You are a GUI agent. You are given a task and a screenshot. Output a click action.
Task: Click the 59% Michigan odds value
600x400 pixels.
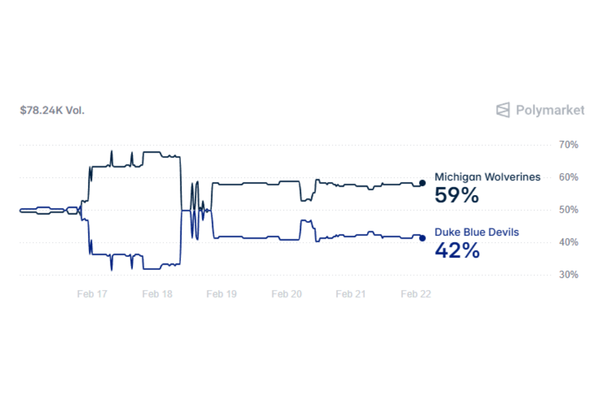click(457, 196)
